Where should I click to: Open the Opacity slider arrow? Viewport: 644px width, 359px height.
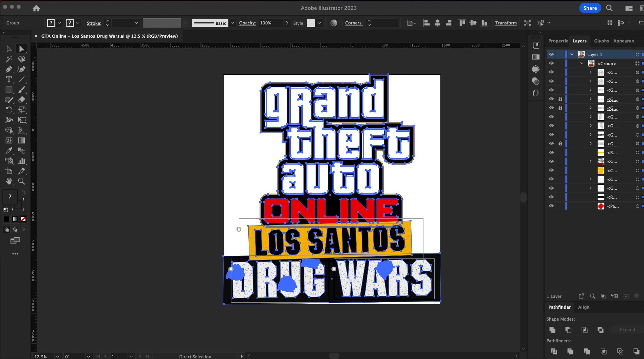pyautogui.click(x=287, y=23)
